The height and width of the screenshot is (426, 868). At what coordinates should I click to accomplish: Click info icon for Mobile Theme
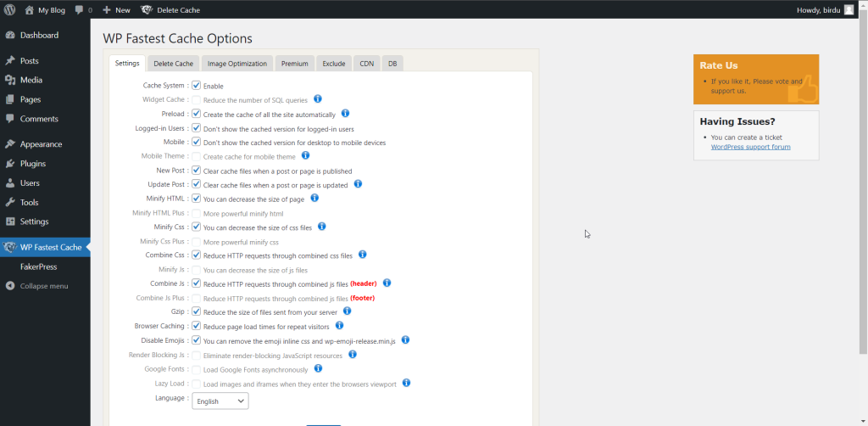[x=305, y=155]
